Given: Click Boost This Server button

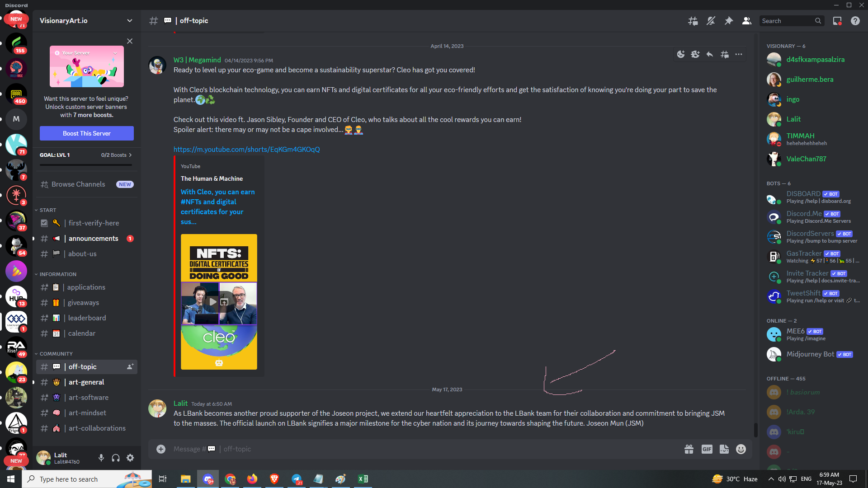Looking at the screenshot, I should click(x=87, y=133).
